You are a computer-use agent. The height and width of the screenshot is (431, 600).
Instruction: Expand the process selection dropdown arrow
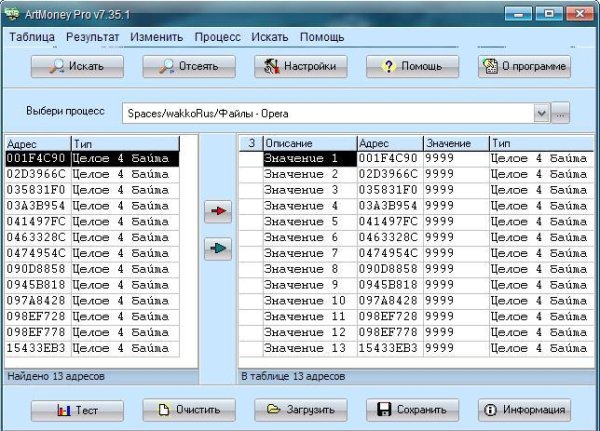pos(542,113)
